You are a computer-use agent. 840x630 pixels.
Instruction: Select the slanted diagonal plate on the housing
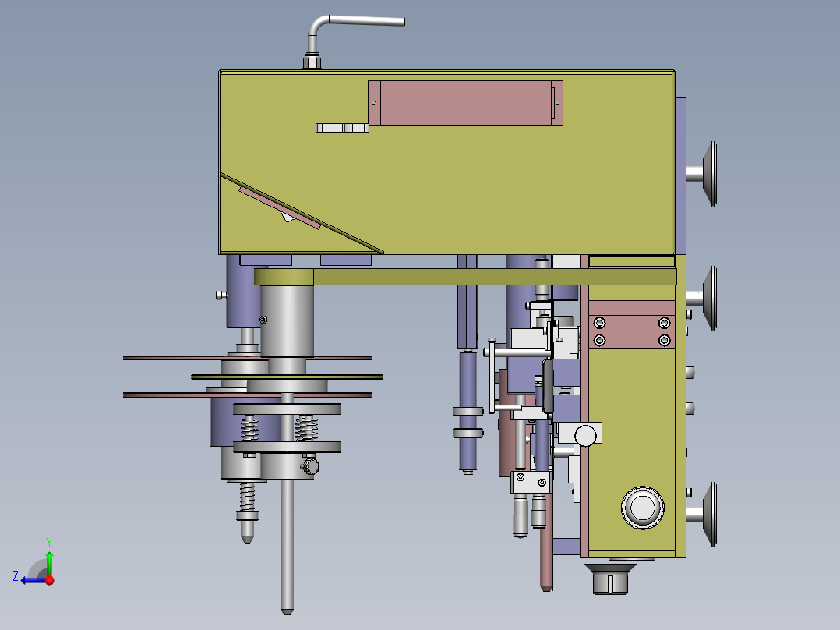click(301, 213)
